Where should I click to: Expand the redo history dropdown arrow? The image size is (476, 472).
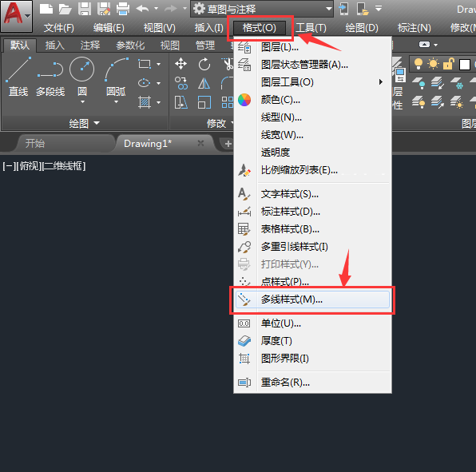[x=184, y=9]
